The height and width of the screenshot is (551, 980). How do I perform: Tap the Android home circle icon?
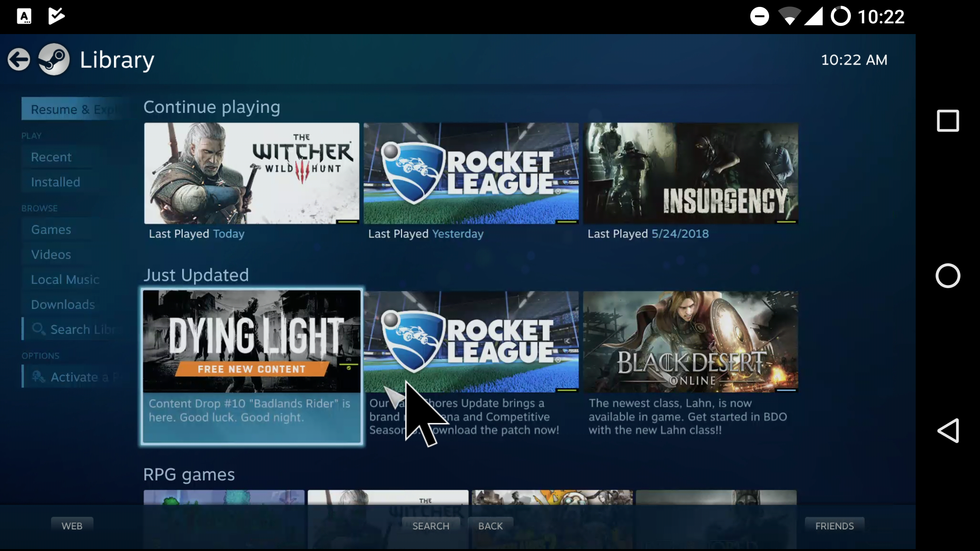[x=948, y=275]
